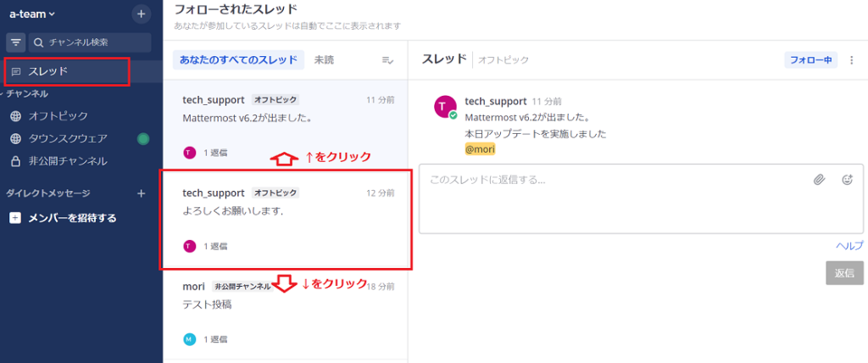Click the ヘルプ link
868x363 pixels.
(849, 246)
